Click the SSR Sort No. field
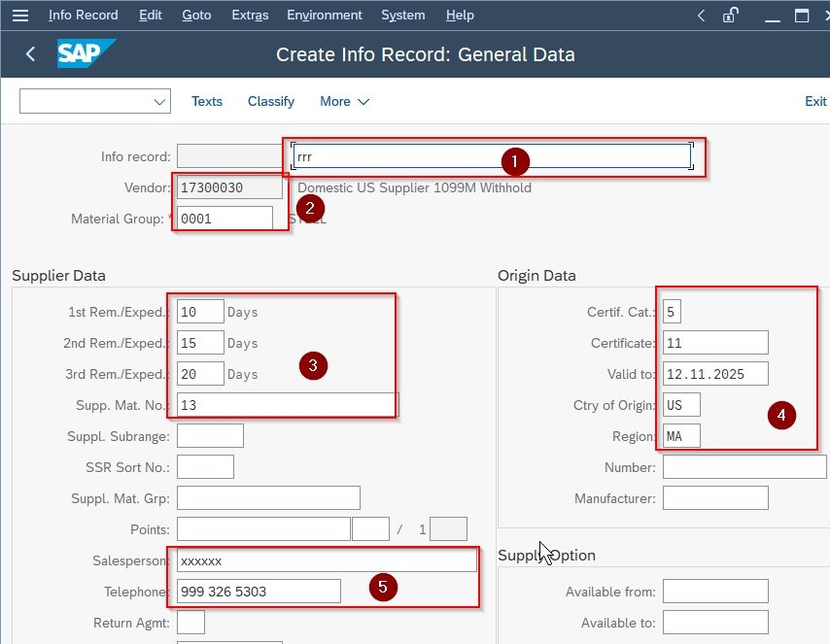Screen dimensions: 830x644 (205, 467)
